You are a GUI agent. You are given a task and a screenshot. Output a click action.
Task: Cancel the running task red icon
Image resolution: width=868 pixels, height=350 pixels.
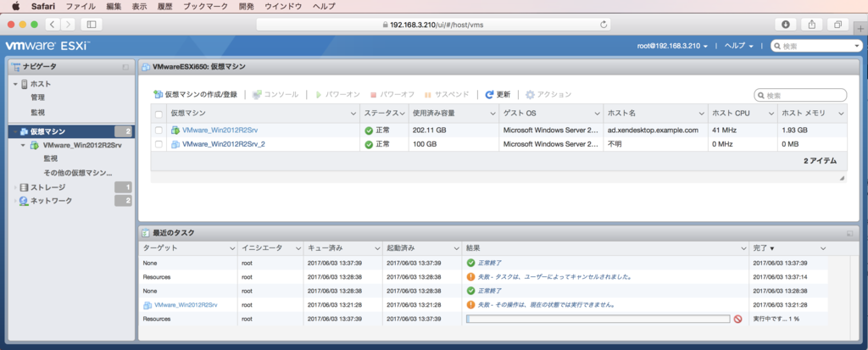pyautogui.click(x=737, y=319)
